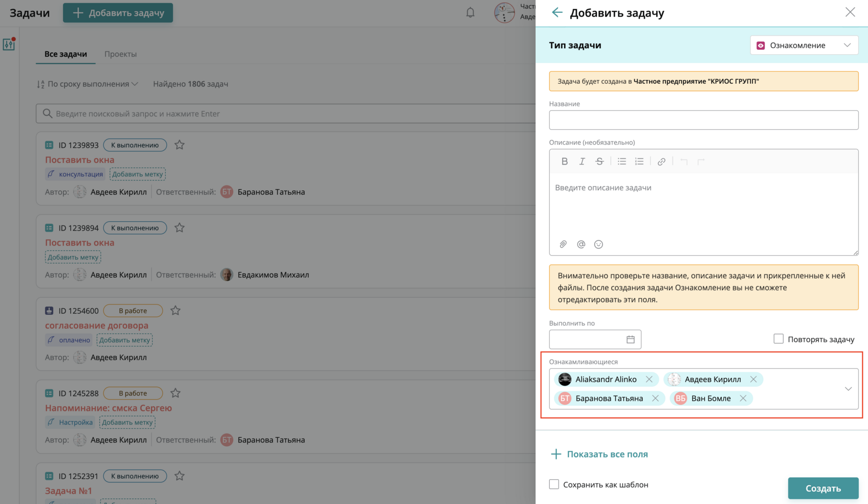868x504 pixels.
Task: Apply italic formatting in description editor
Action: (x=582, y=162)
